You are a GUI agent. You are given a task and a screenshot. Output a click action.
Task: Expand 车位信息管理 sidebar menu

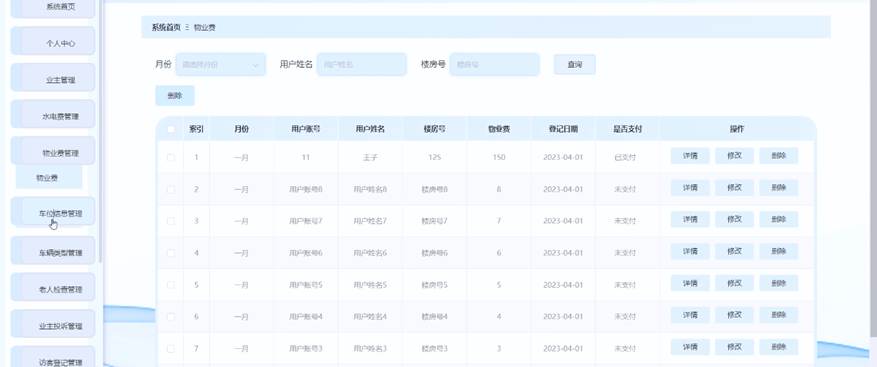[53, 211]
